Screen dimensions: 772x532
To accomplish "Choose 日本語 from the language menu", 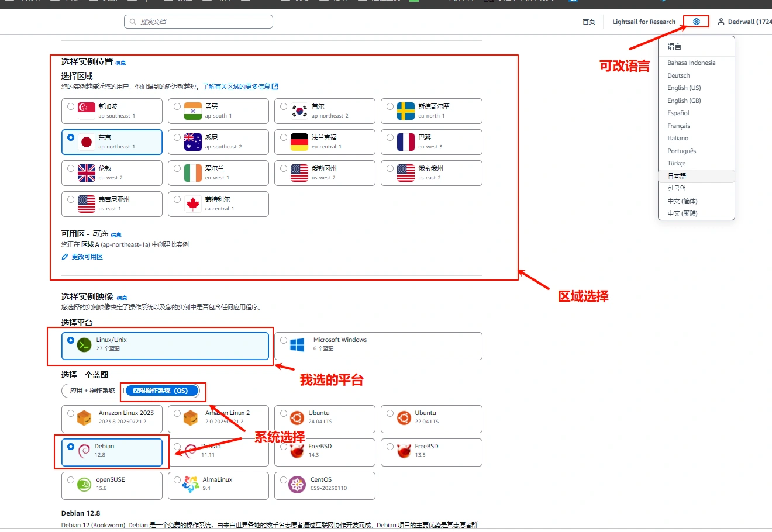I will [677, 175].
